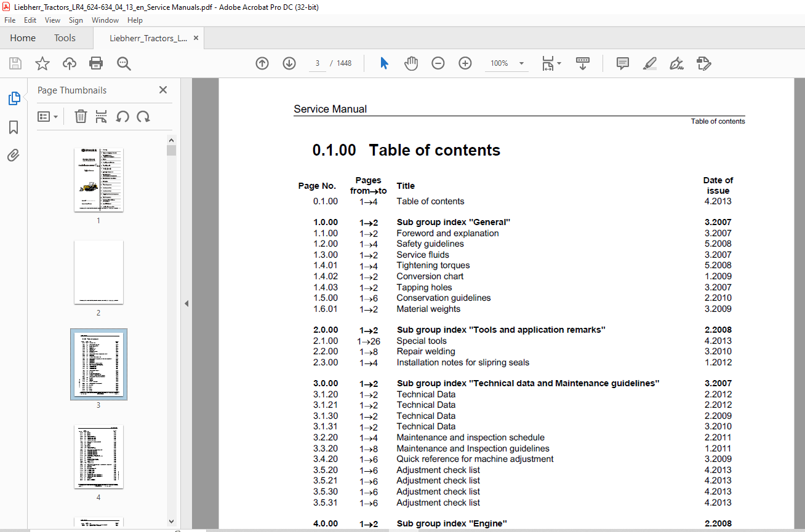The height and width of the screenshot is (532, 805).
Task: Show Page Thumbnails panel icon
Action: tap(14, 98)
